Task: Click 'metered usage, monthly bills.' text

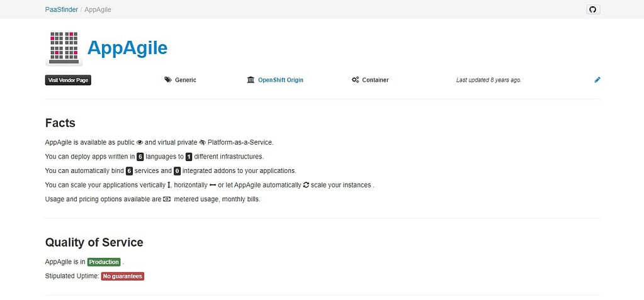Action: point(217,199)
